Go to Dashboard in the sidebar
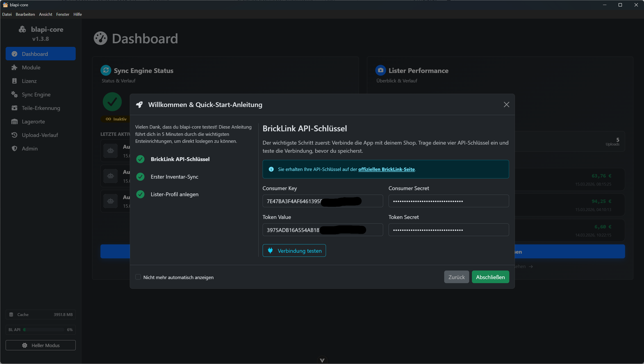The width and height of the screenshot is (644, 364). click(x=41, y=54)
